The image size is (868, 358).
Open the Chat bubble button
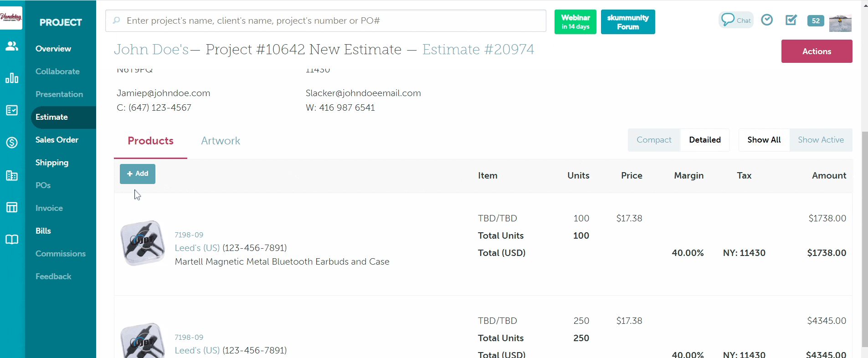coord(736,20)
